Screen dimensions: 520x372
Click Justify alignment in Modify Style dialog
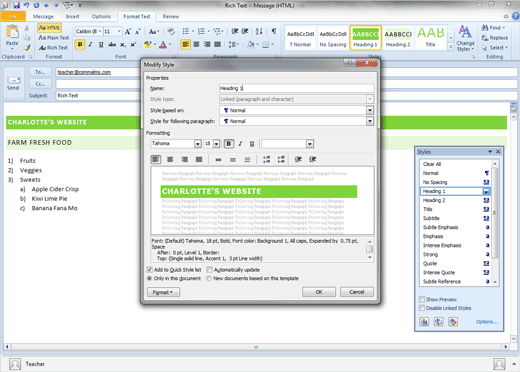(199, 159)
